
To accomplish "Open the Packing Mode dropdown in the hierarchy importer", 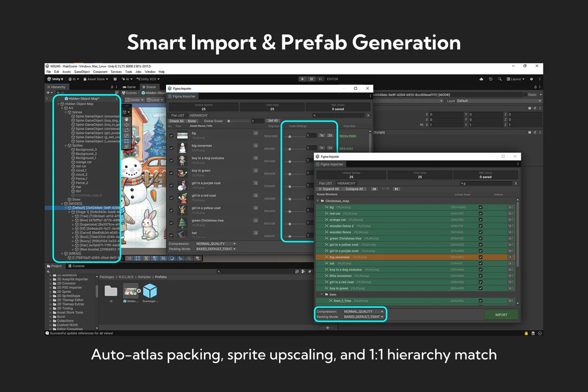I will click(364, 317).
